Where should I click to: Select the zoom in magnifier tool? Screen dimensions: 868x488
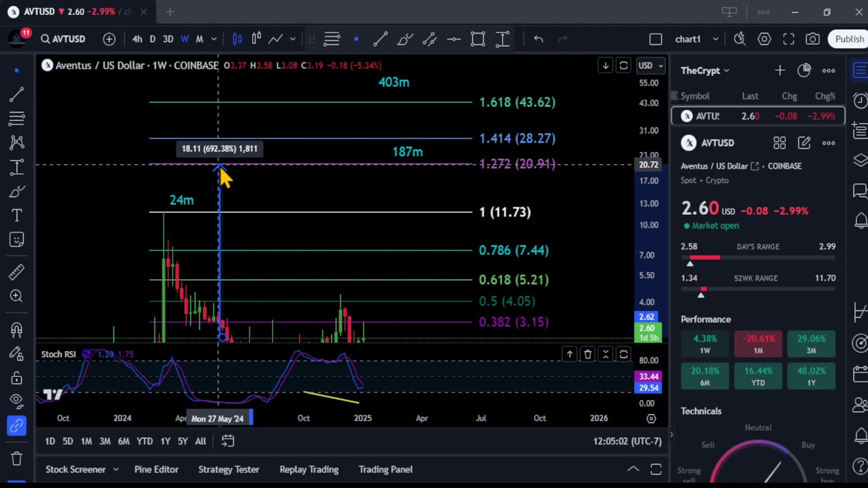coord(17,296)
